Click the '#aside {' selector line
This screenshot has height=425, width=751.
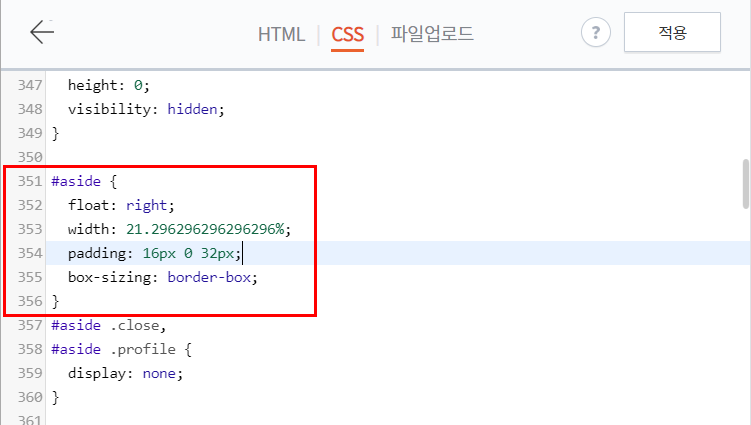(x=84, y=182)
